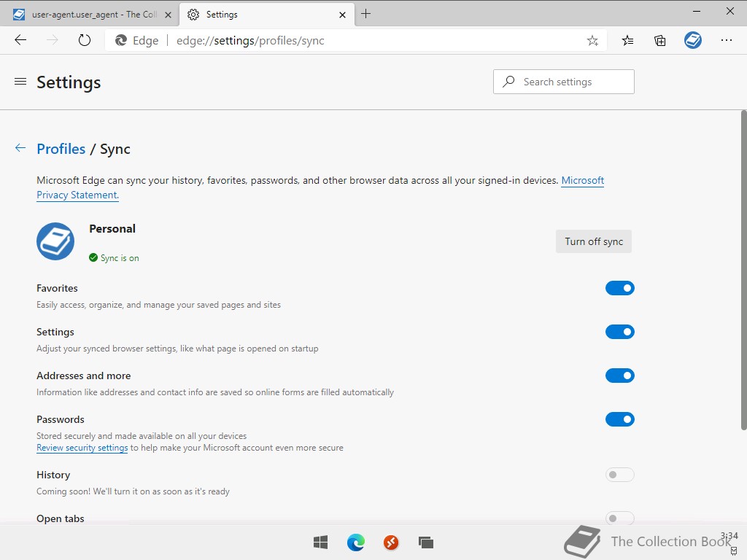The width and height of the screenshot is (747, 560).
Task: Click the taskbar clock showing 3:34
Action: (729, 536)
